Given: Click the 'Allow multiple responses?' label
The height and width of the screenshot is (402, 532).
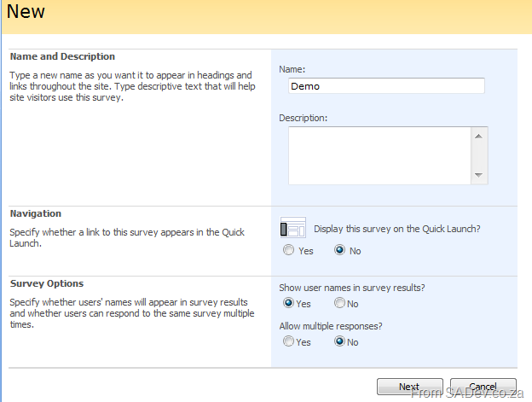Looking at the screenshot, I should 332,326.
